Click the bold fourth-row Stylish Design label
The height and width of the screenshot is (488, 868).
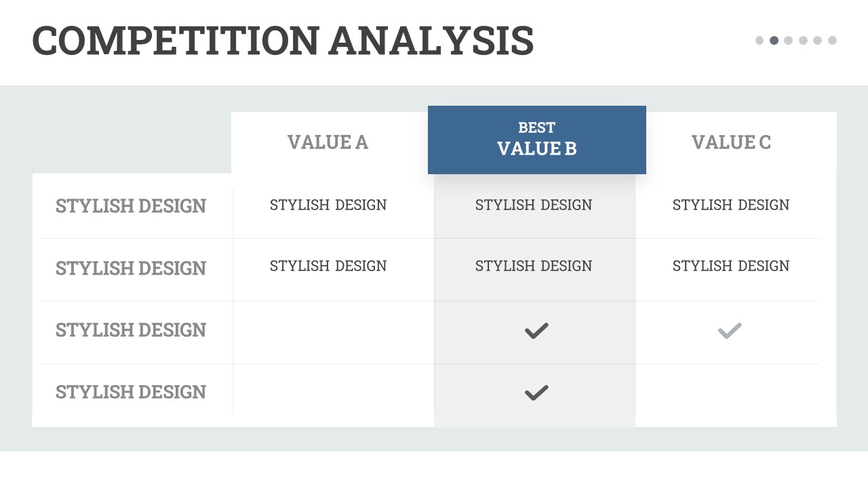coord(131,392)
